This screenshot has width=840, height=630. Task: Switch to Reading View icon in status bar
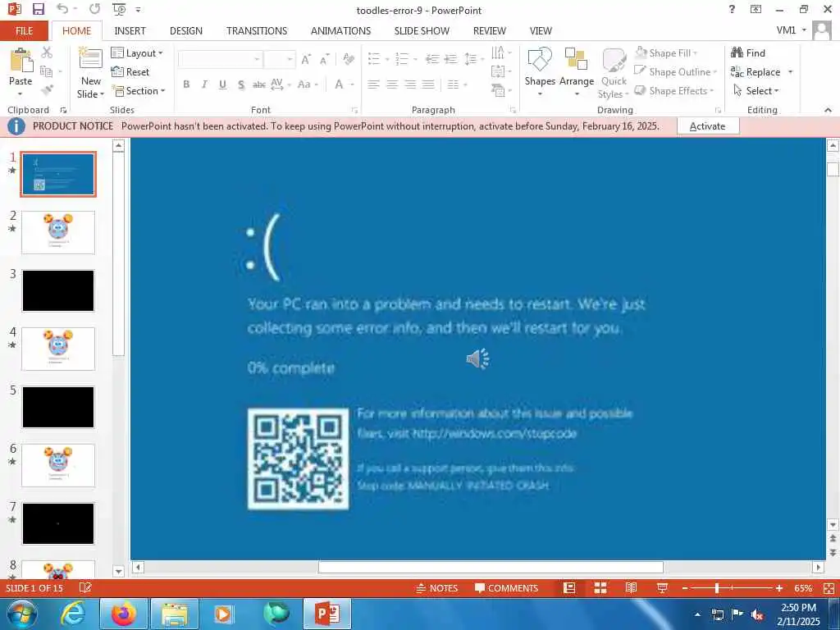click(632, 588)
